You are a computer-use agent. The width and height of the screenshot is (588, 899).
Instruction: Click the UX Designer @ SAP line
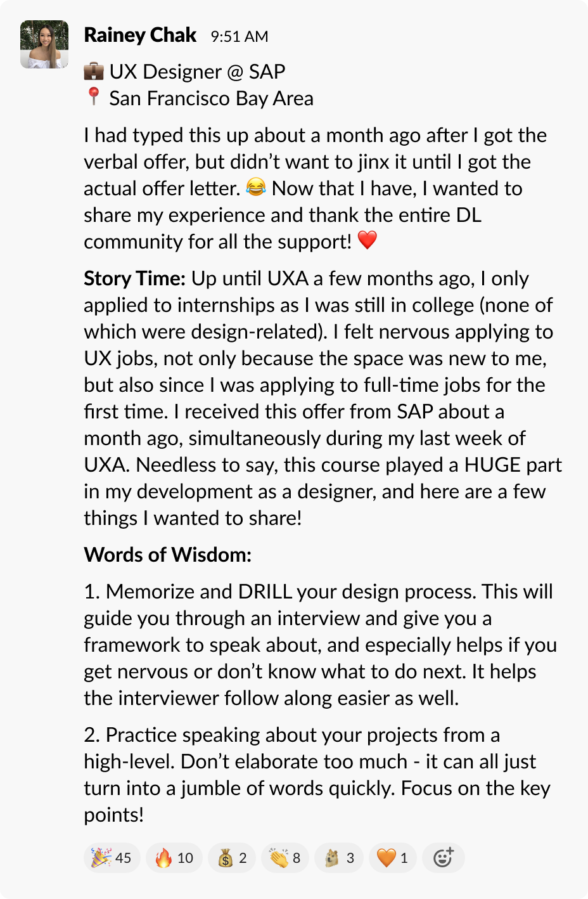pos(197,72)
